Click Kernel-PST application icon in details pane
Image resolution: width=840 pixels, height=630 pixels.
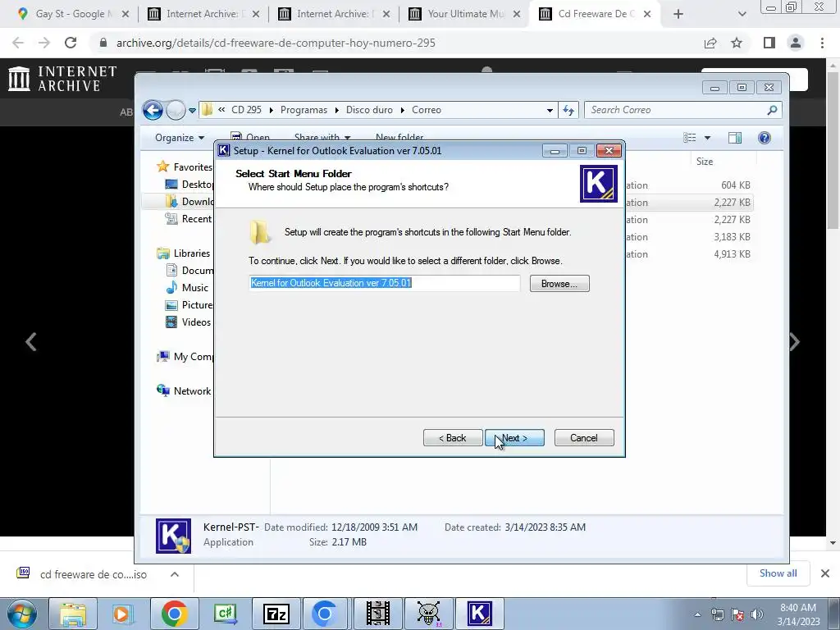tap(173, 536)
